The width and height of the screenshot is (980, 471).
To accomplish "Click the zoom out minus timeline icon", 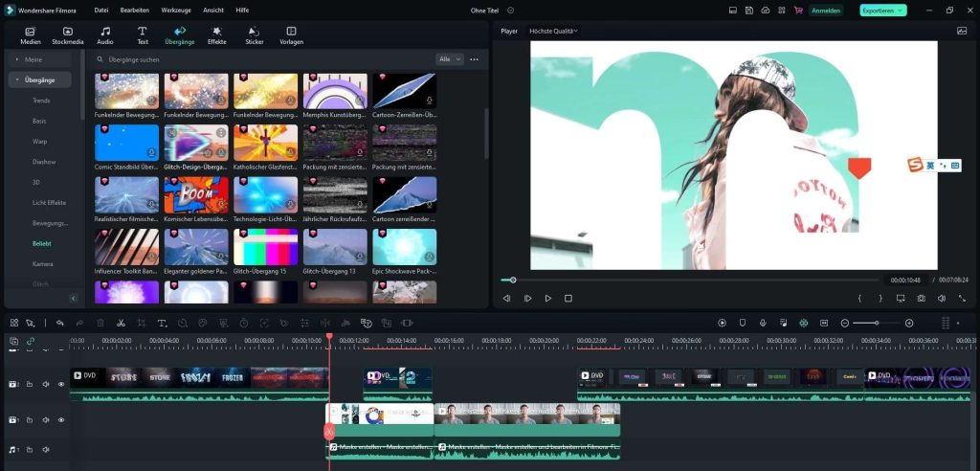I will [x=845, y=323].
